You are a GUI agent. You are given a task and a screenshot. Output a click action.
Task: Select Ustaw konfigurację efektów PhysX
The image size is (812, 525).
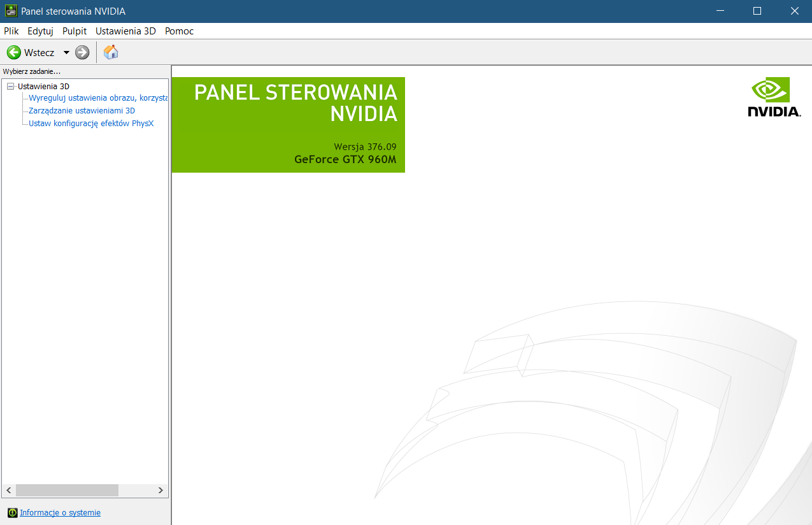point(91,123)
